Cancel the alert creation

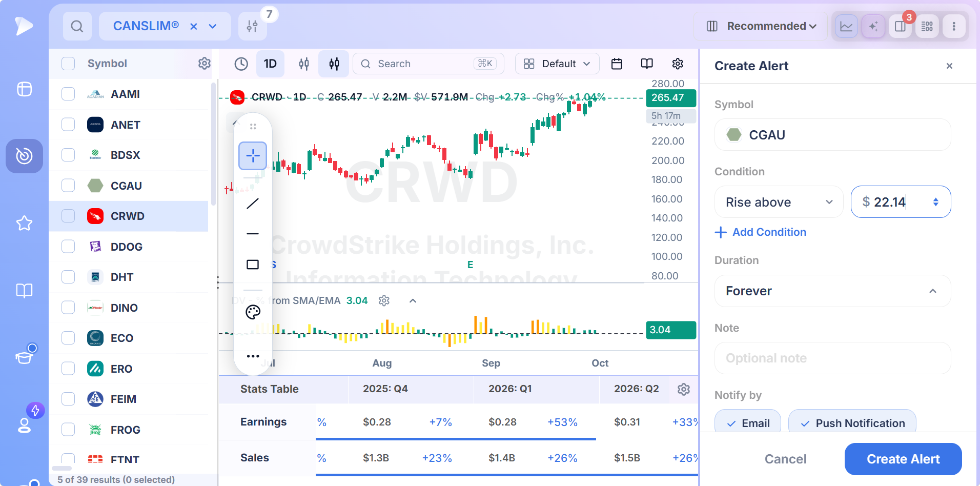pyautogui.click(x=785, y=459)
